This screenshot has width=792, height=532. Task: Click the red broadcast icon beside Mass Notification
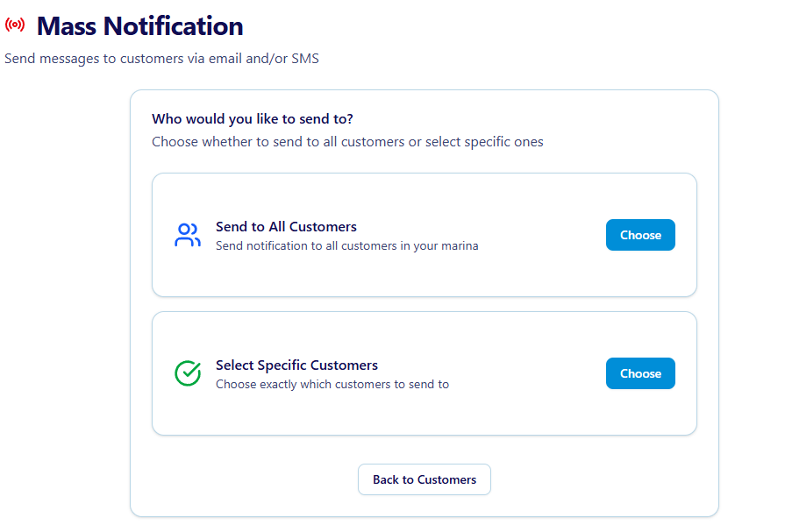click(15, 25)
